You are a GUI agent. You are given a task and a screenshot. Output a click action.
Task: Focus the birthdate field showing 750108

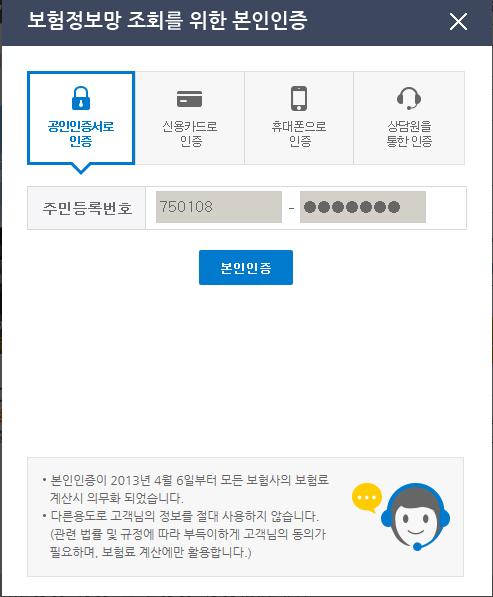click(x=219, y=207)
